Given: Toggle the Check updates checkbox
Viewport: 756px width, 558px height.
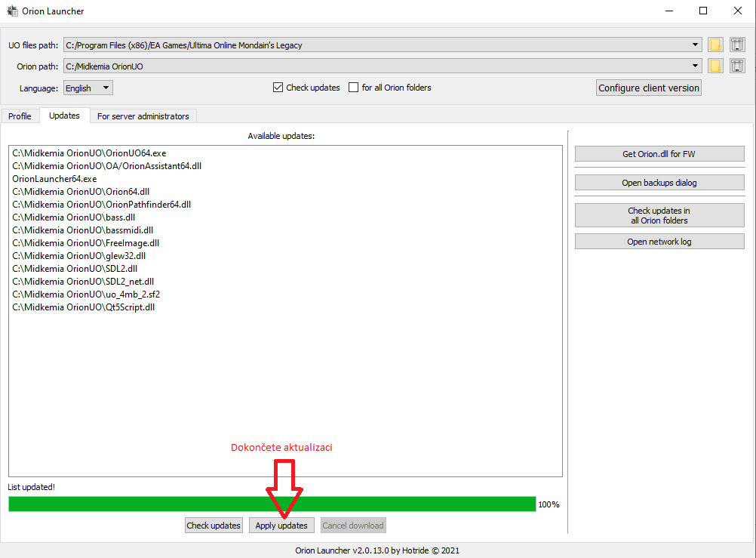Looking at the screenshot, I should coord(278,88).
